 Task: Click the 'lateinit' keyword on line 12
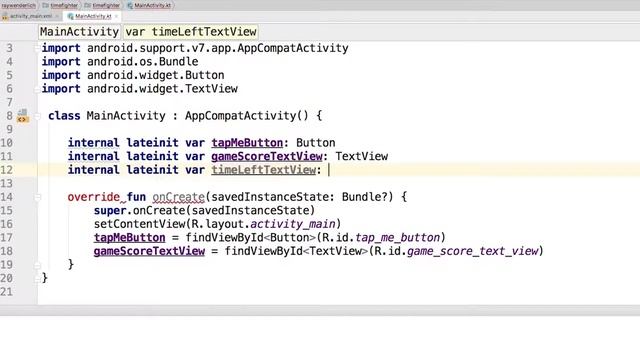[x=152, y=170]
